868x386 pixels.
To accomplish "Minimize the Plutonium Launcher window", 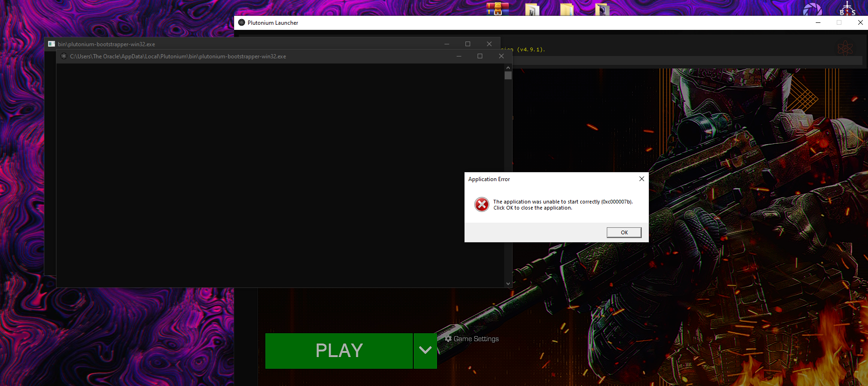I will 818,22.
